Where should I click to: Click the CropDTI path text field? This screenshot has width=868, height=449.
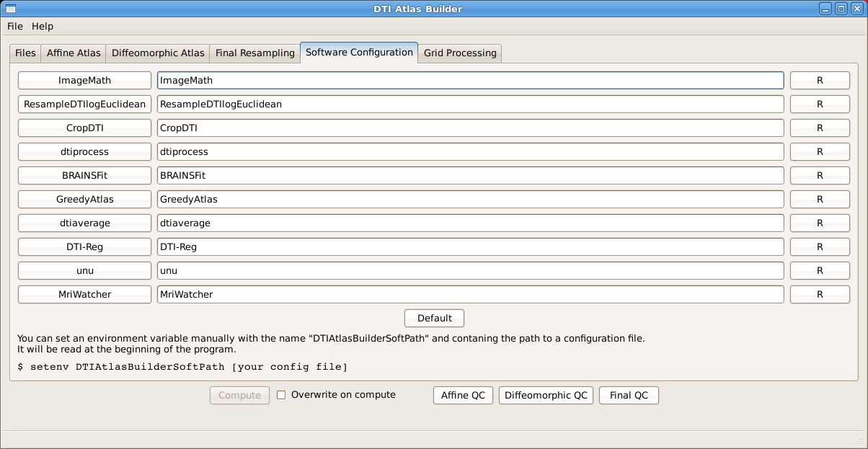(x=470, y=128)
